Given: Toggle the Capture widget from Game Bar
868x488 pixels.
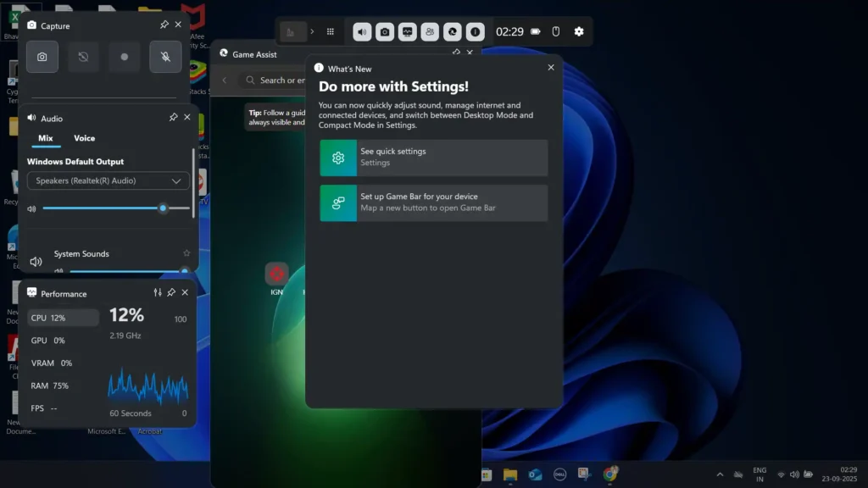Looking at the screenshot, I should (385, 31).
